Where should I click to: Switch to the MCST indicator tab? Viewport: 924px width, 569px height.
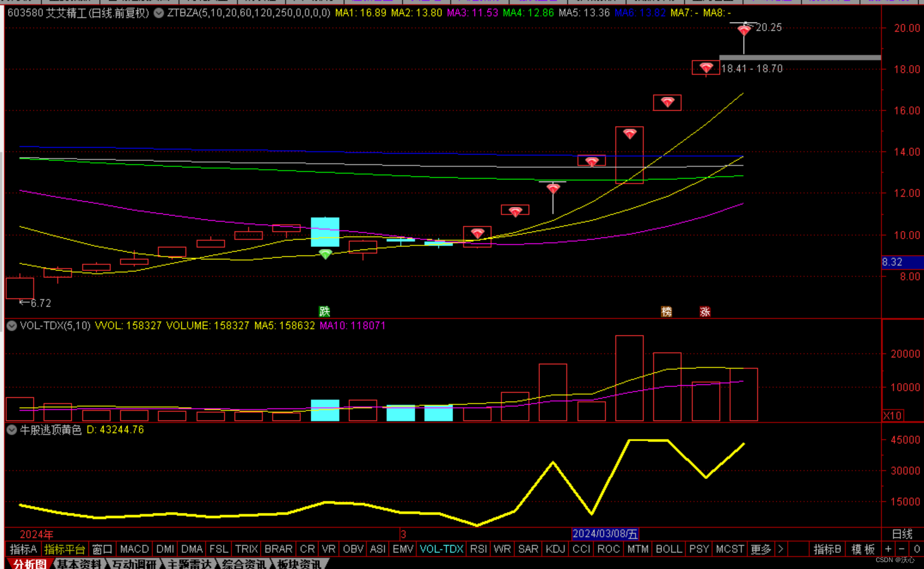pos(730,549)
